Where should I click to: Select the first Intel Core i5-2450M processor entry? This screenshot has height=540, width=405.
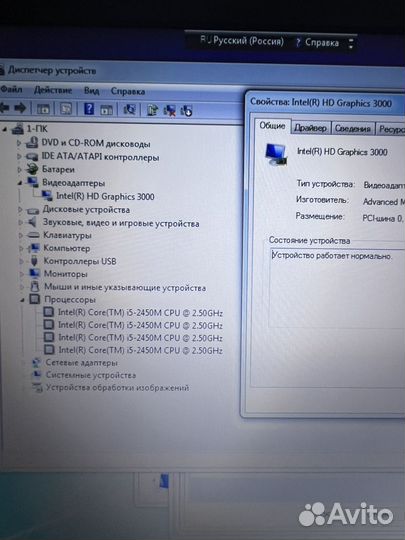pyautogui.click(x=140, y=313)
